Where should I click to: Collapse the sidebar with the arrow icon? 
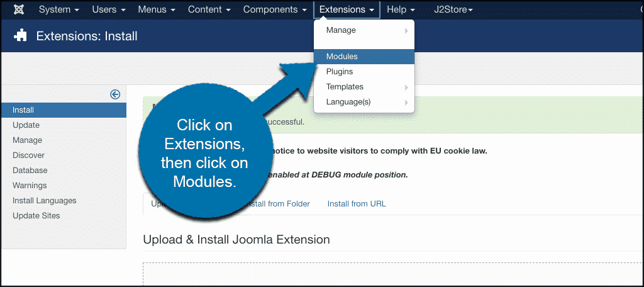[x=116, y=94]
